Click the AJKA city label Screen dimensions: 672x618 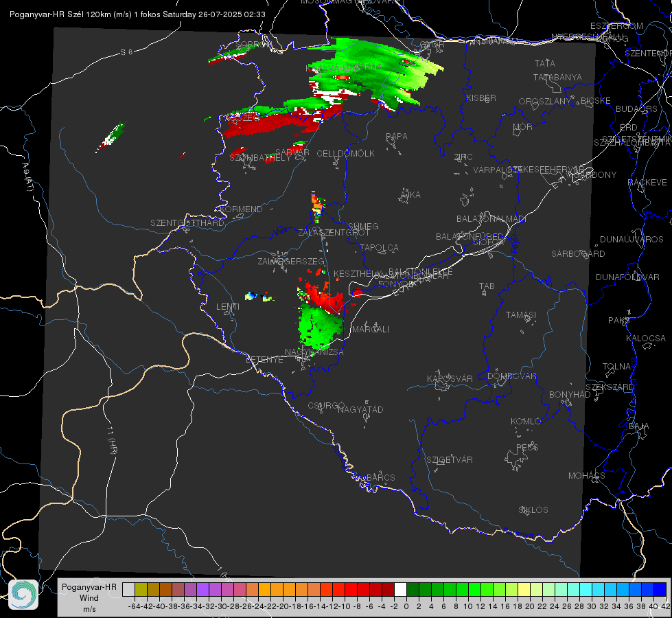pyautogui.click(x=410, y=194)
